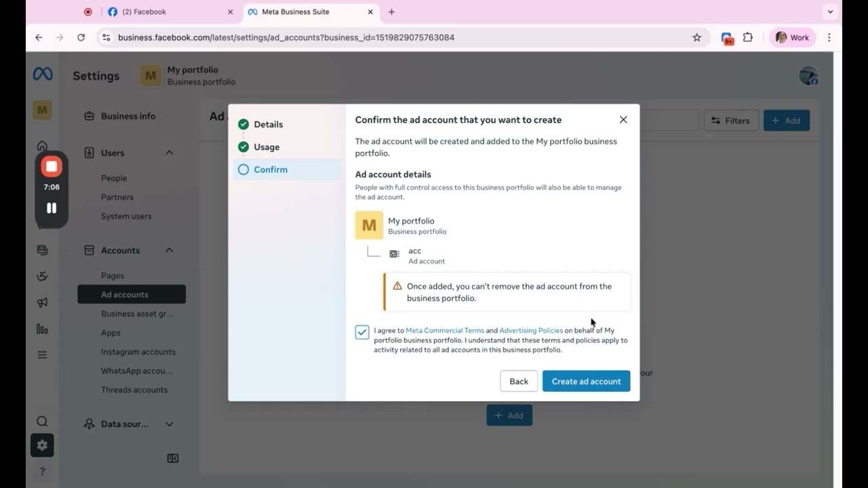Click the Add button at top right
Viewport: 868px width, 488px height.
click(787, 121)
